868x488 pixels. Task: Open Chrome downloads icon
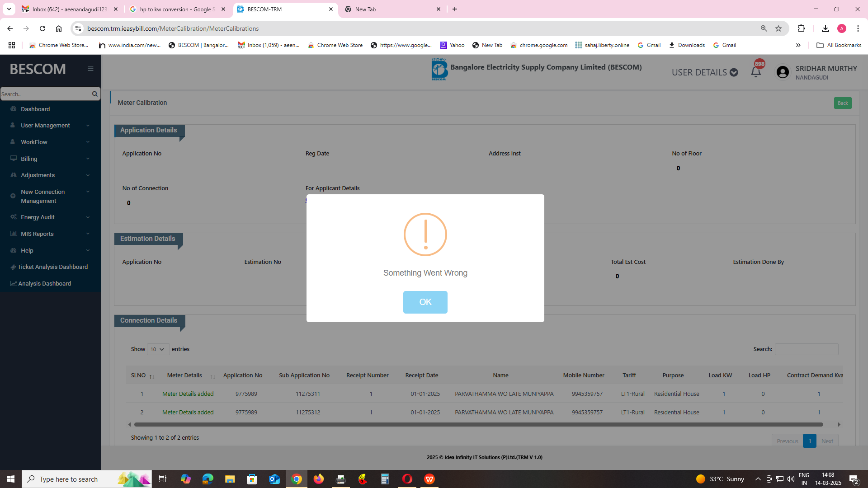pos(826,28)
